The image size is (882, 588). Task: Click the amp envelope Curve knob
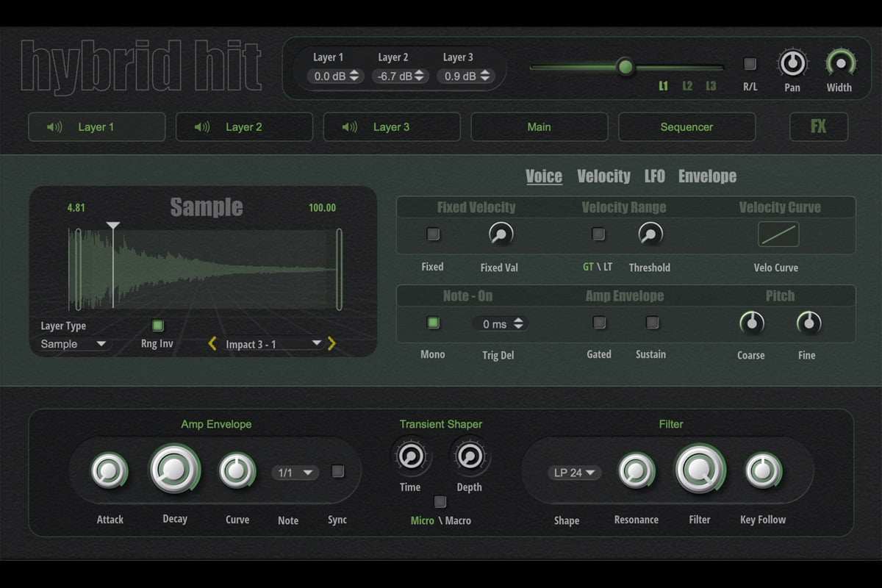coord(237,471)
